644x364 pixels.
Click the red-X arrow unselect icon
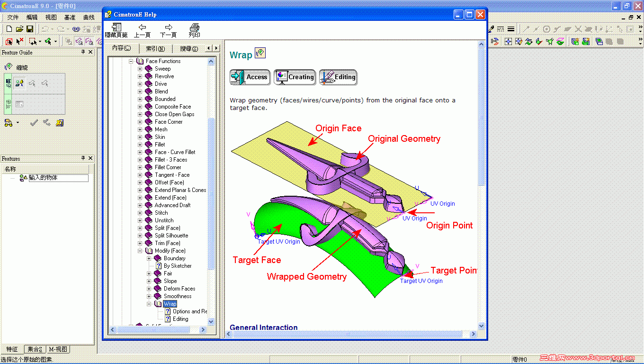pos(20,42)
